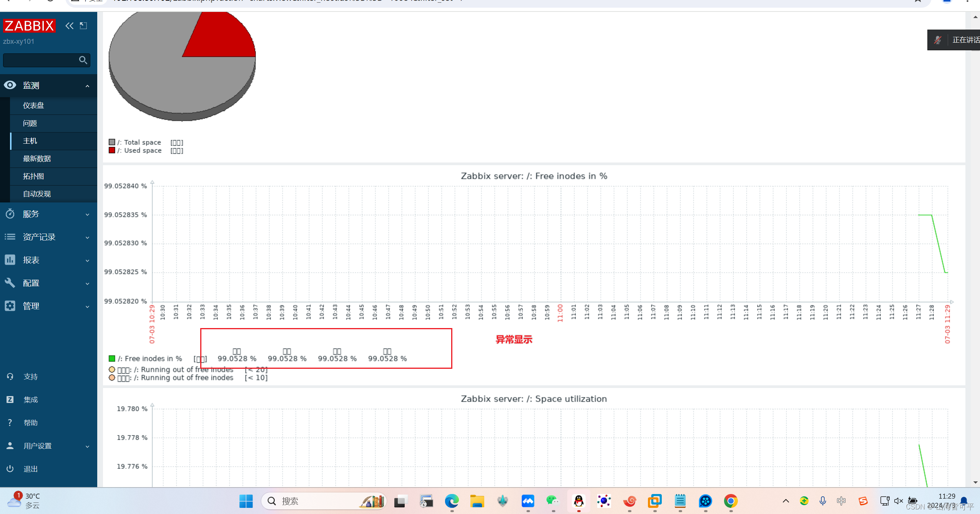Open QQ penguin app from taskbar
Viewport: 980px width, 514px height.
tap(578, 501)
